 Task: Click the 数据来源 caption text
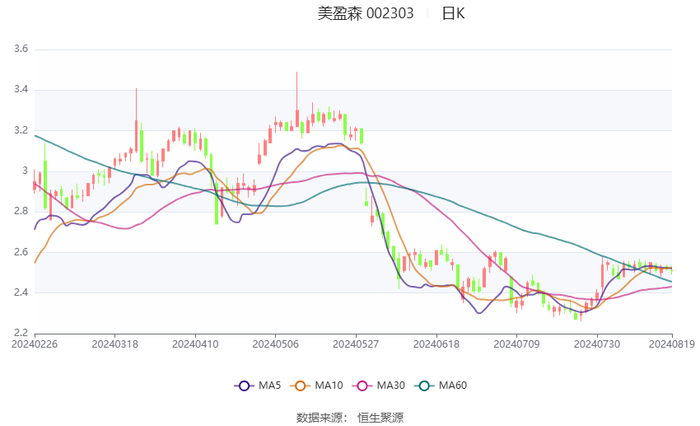[x=320, y=415]
